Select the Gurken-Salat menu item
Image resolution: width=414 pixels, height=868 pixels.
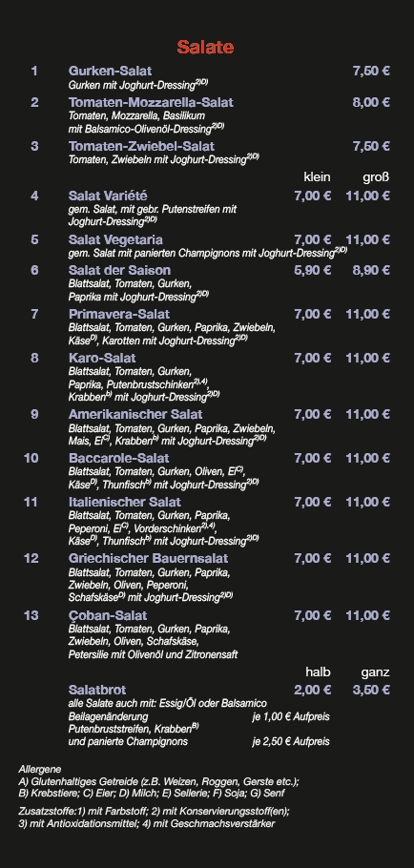tap(110, 71)
